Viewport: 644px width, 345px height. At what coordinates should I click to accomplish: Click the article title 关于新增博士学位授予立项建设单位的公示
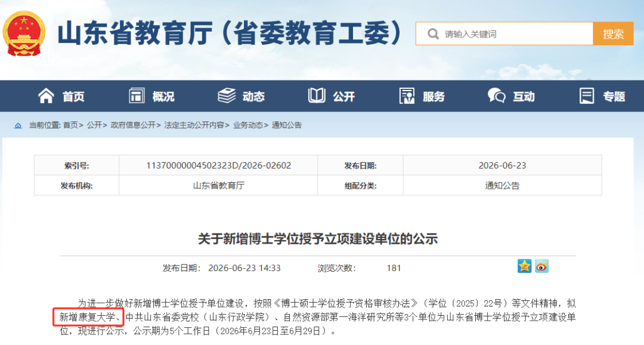(318, 239)
